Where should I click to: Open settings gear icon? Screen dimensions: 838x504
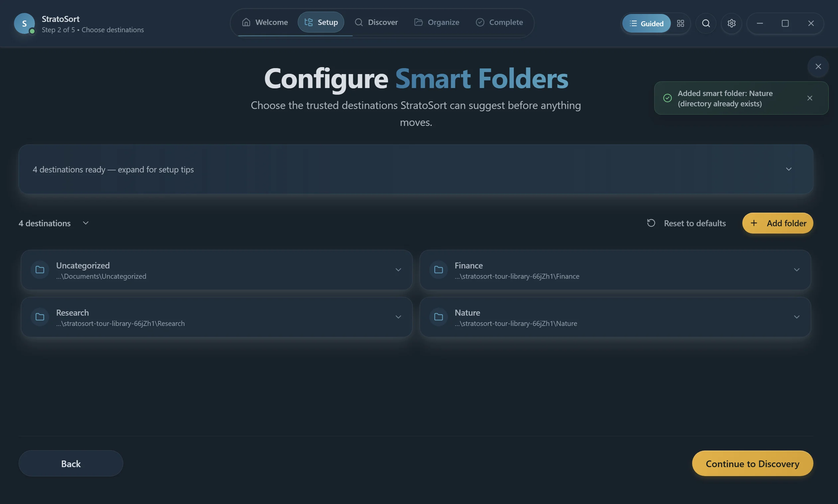click(731, 24)
